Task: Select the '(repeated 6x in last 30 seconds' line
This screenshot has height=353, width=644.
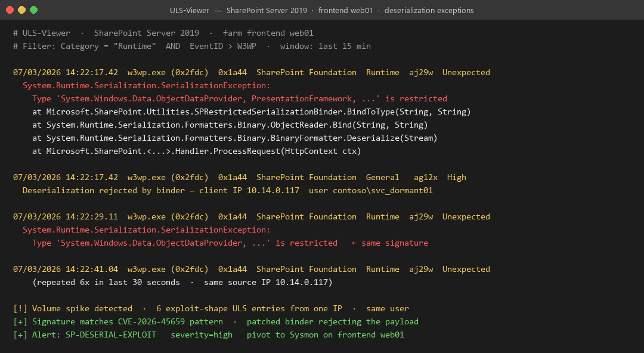Action: tap(182, 282)
